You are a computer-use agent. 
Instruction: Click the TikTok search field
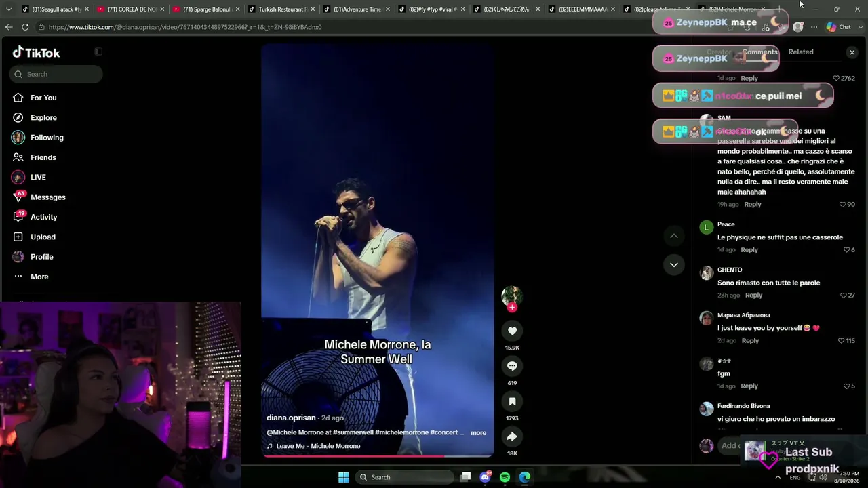[56, 74]
